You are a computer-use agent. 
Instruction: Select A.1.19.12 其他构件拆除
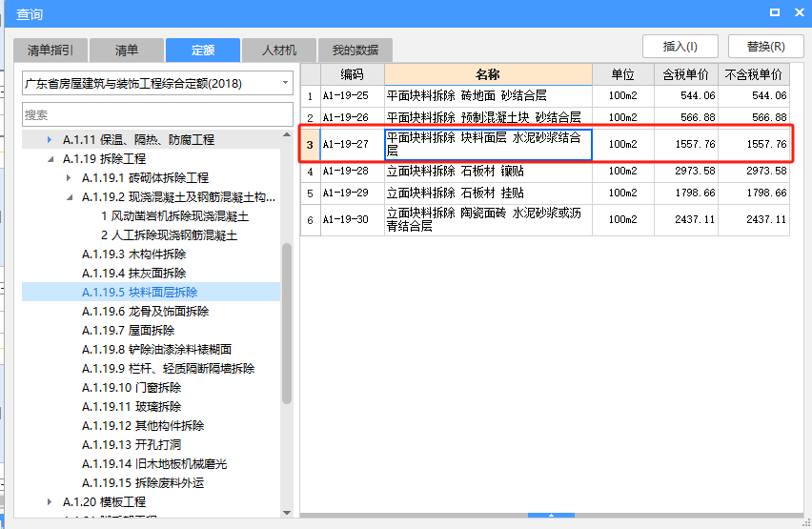coord(143,425)
